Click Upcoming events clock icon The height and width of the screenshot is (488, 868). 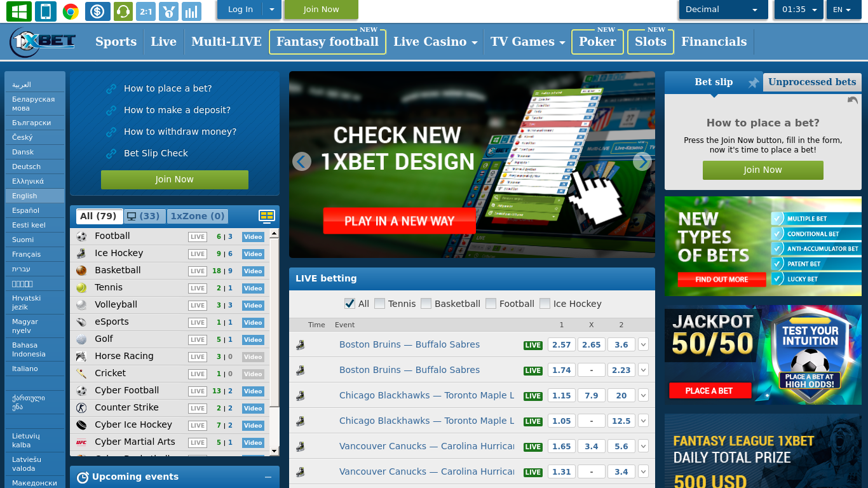(x=83, y=477)
